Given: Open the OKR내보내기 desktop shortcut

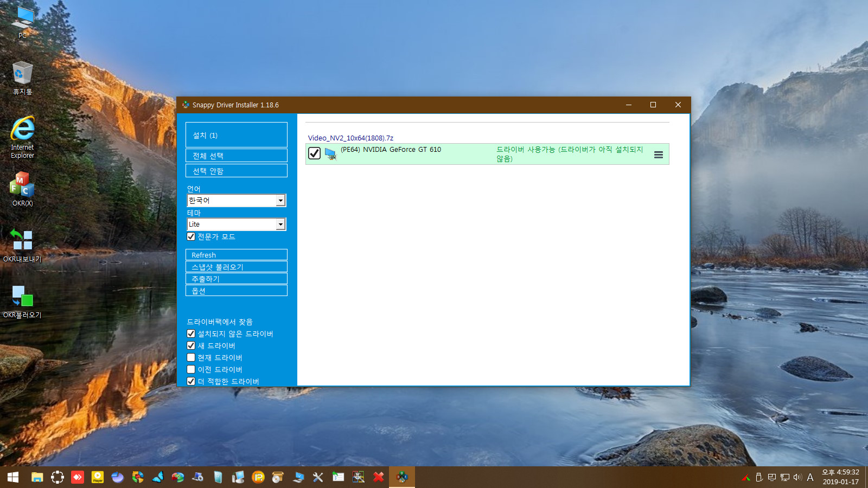Looking at the screenshot, I should pyautogui.click(x=22, y=246).
